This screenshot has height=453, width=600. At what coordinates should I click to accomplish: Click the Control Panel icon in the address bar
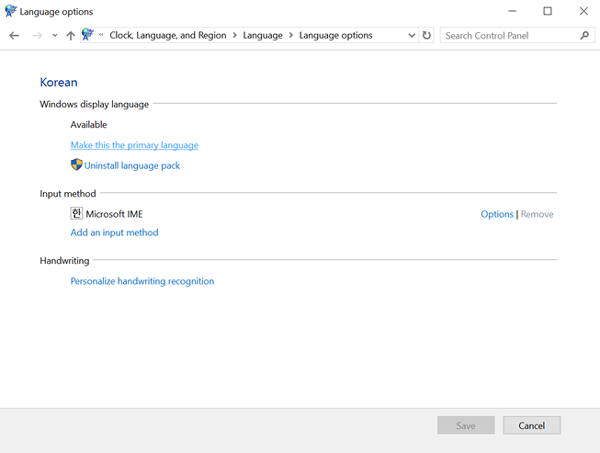[88, 35]
